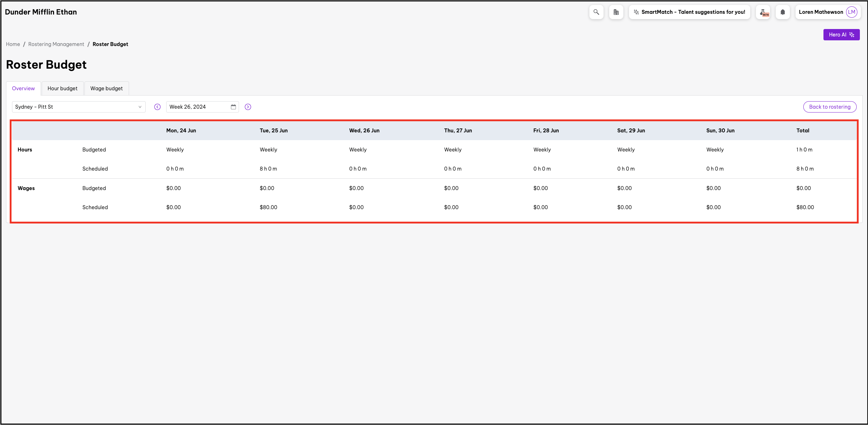Open the notifications bell
The width and height of the screenshot is (868, 425).
782,12
